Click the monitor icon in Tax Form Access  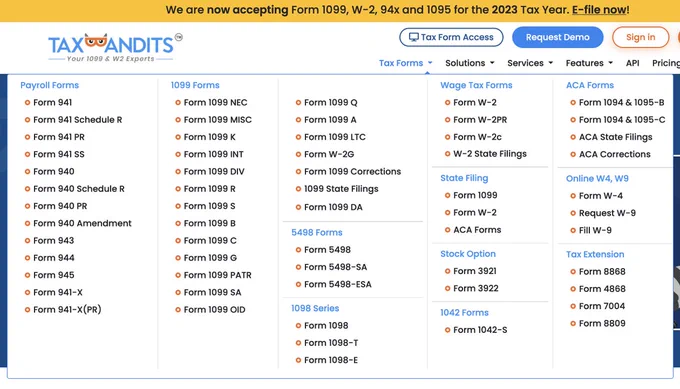414,37
